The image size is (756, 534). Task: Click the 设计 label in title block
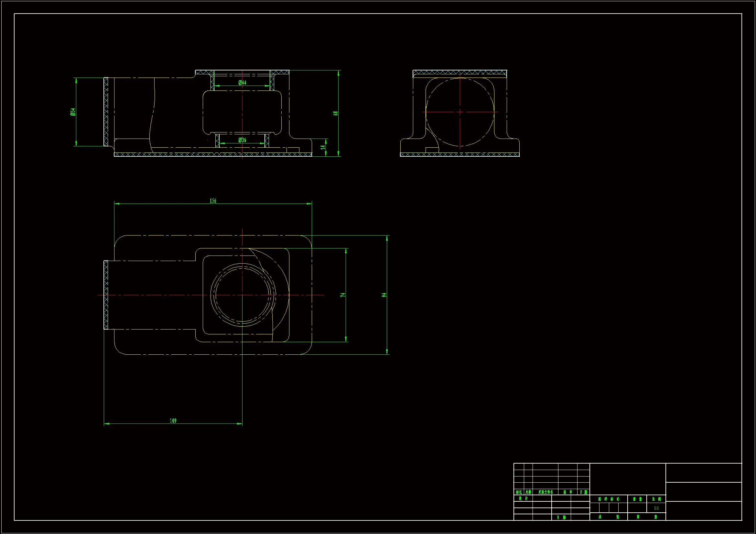[x=523, y=498]
